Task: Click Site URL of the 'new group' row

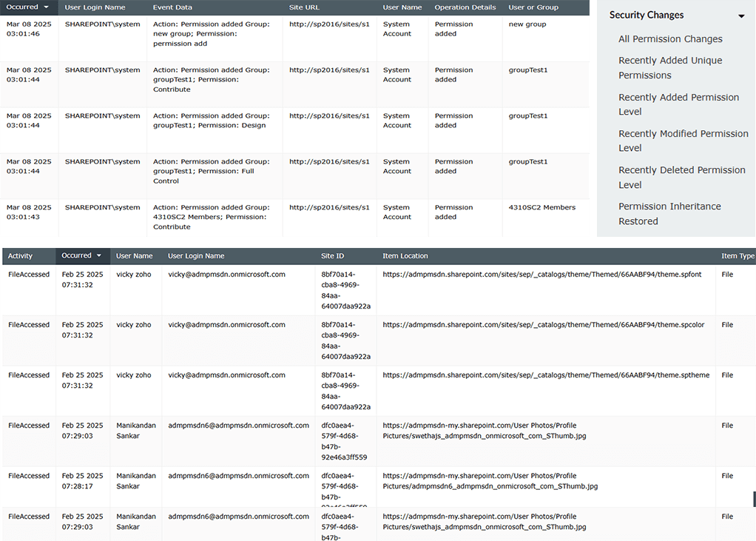Action: coord(329,24)
